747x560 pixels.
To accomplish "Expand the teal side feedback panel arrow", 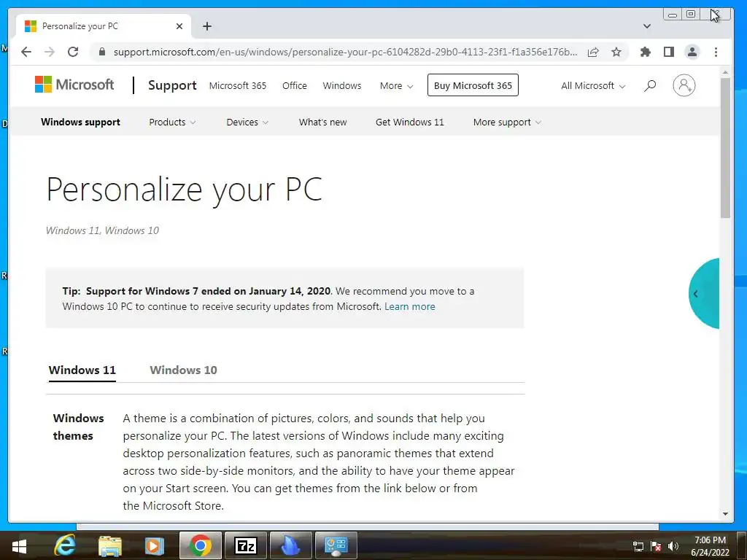I will [695, 294].
